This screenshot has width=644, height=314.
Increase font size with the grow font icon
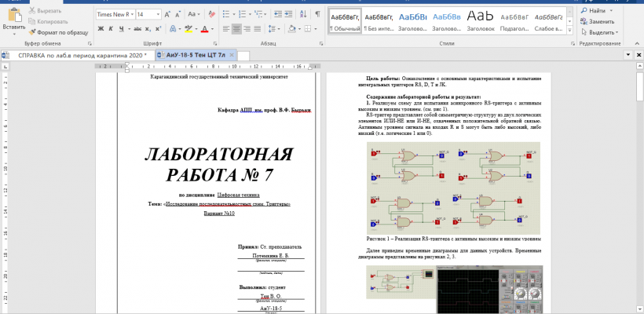pos(167,14)
